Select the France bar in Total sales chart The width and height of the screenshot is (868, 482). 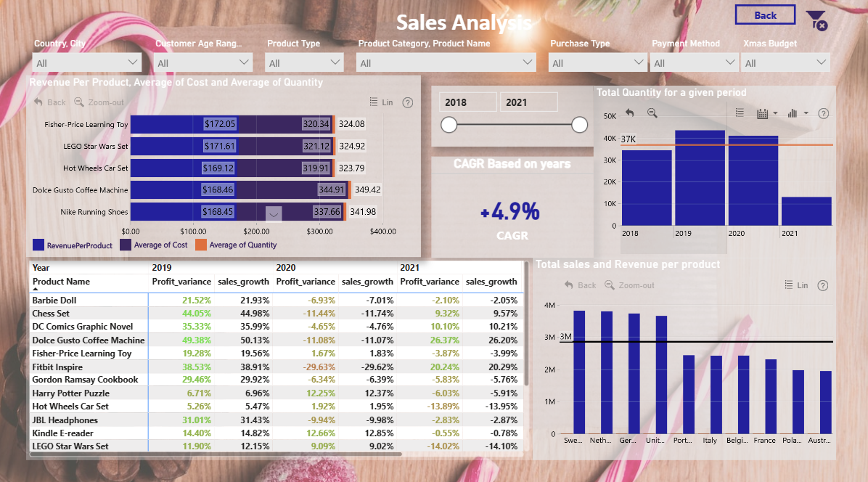coord(771,396)
